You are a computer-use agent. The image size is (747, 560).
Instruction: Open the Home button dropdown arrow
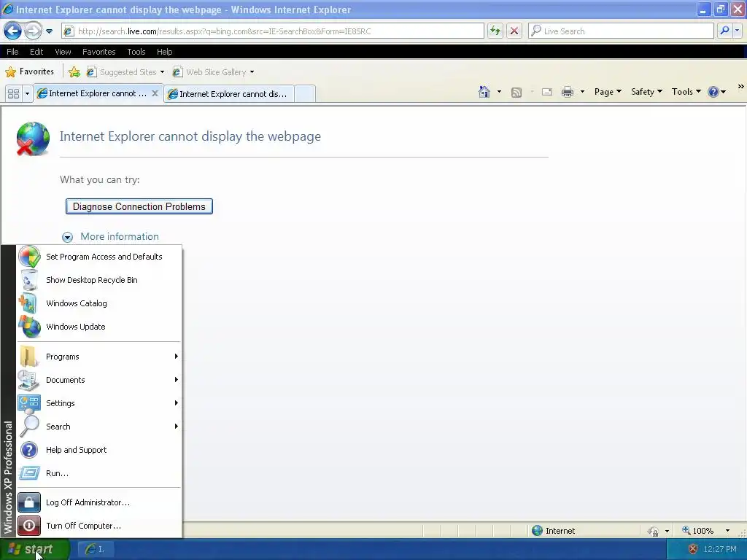click(499, 92)
